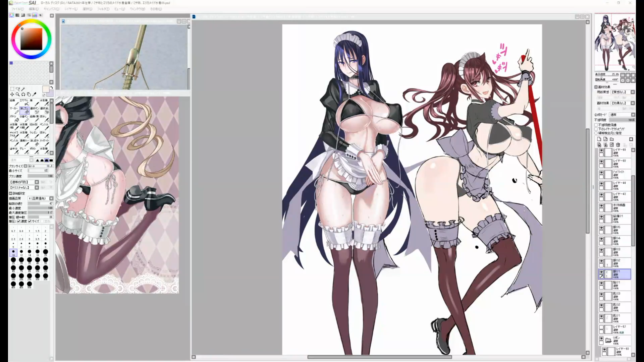Open the 通常の円形 brush shape dropdown
Image resolution: width=644 pixels, height=362 pixels.
click(37, 182)
